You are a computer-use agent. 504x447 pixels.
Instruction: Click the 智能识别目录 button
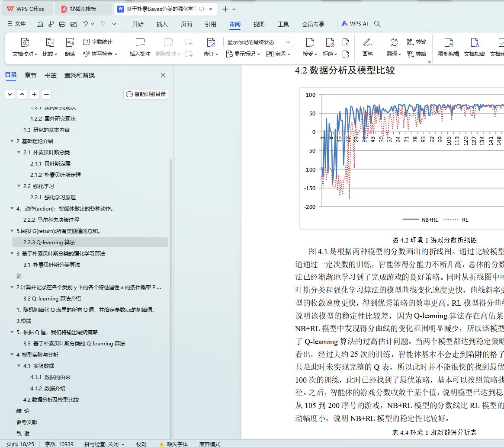point(146,94)
